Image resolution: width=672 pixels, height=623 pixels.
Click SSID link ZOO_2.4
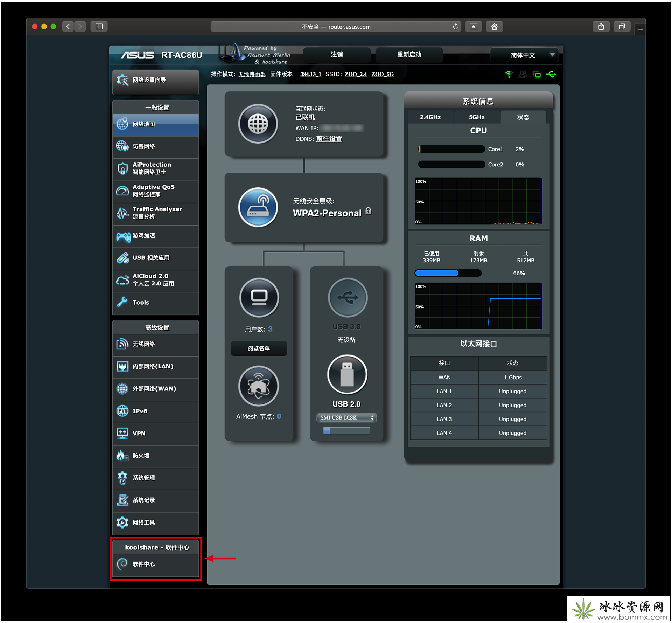click(356, 74)
